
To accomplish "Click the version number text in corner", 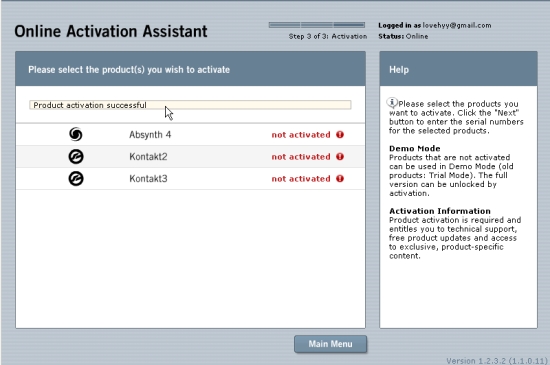I will tap(497, 360).
